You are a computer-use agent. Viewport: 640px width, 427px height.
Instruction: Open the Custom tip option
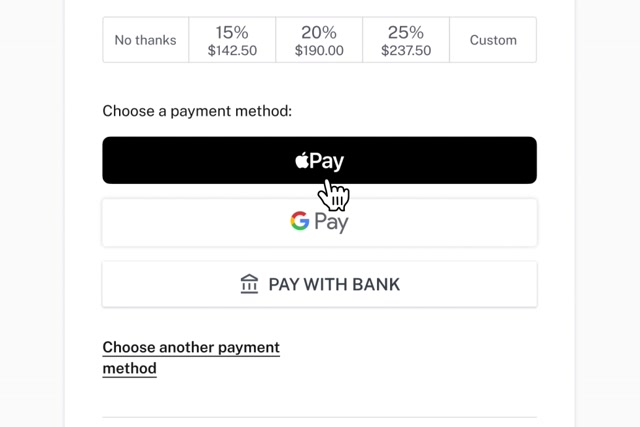(493, 40)
